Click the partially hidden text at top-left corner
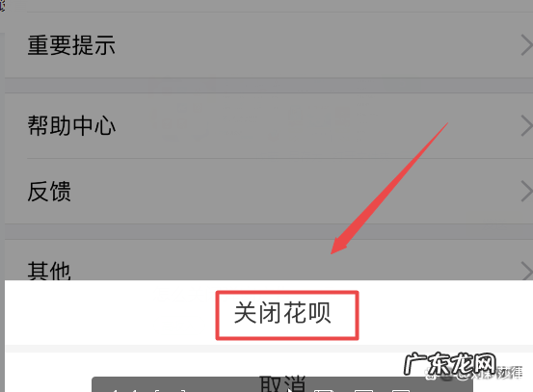 (x=2, y=6)
